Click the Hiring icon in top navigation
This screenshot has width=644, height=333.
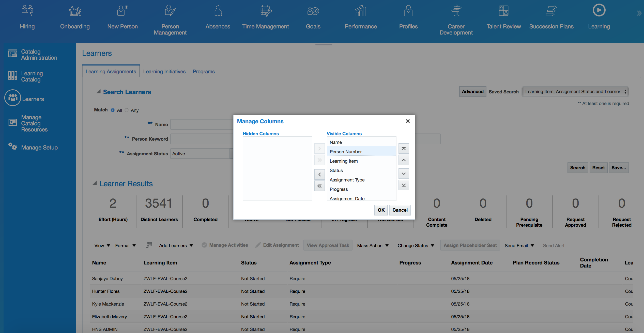click(x=27, y=11)
